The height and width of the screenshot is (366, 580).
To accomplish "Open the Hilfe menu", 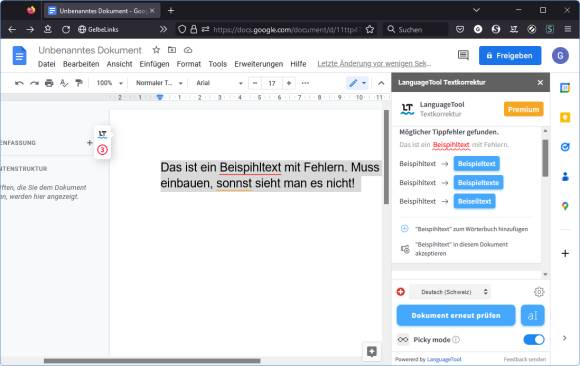I will [298, 64].
